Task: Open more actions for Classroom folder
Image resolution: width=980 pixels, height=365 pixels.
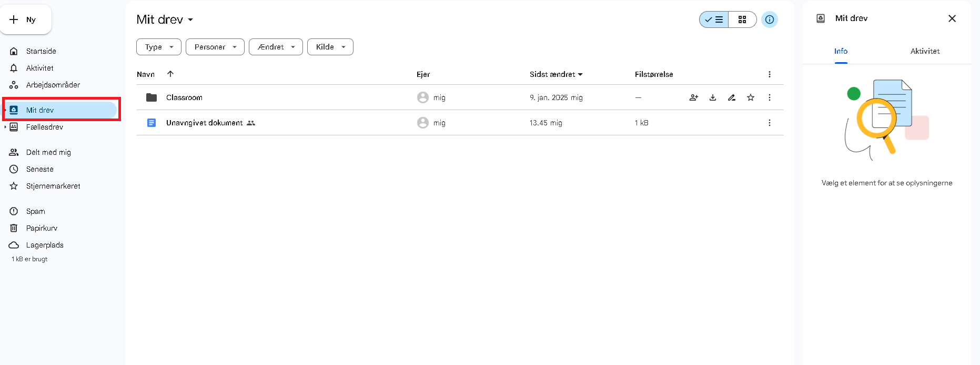Action: click(x=769, y=97)
